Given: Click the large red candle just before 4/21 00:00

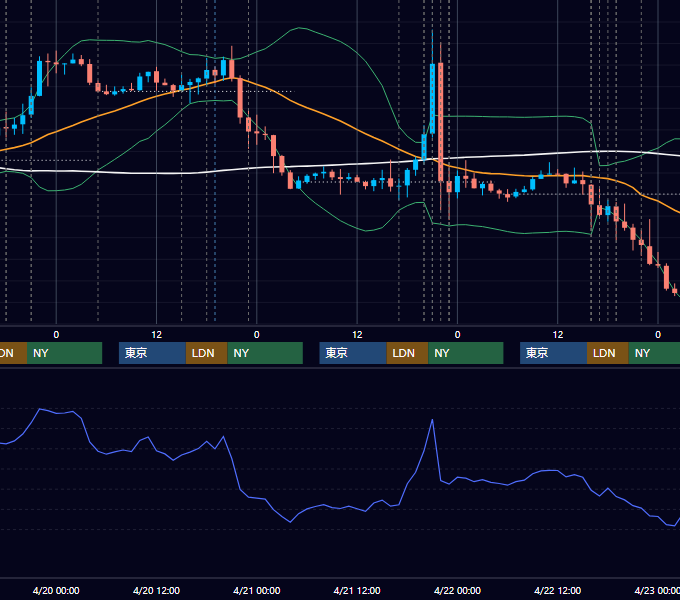Looking at the screenshot, I should (x=240, y=98).
